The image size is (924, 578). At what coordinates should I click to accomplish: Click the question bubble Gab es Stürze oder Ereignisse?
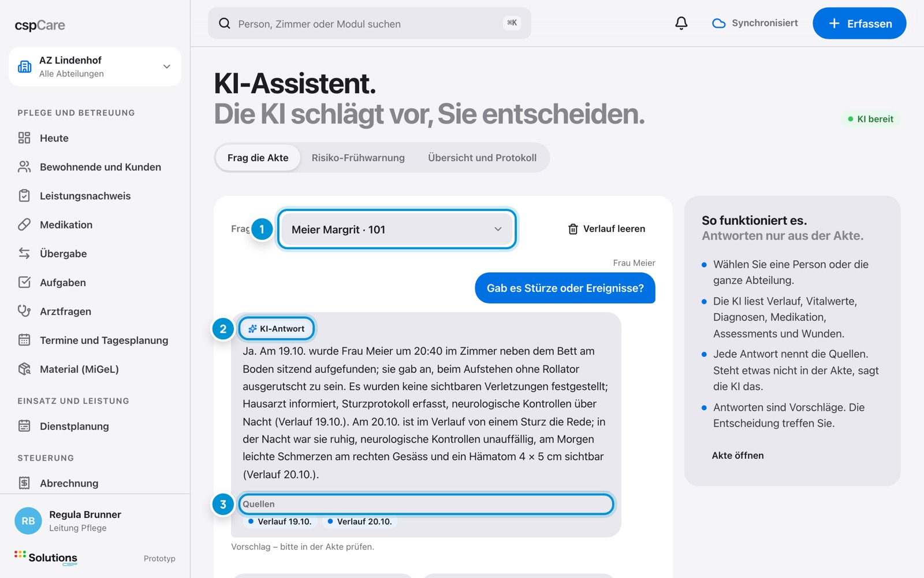[565, 288]
